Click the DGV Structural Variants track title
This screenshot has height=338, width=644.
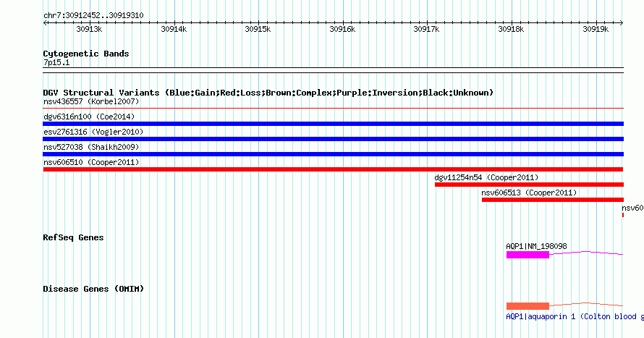(268, 93)
